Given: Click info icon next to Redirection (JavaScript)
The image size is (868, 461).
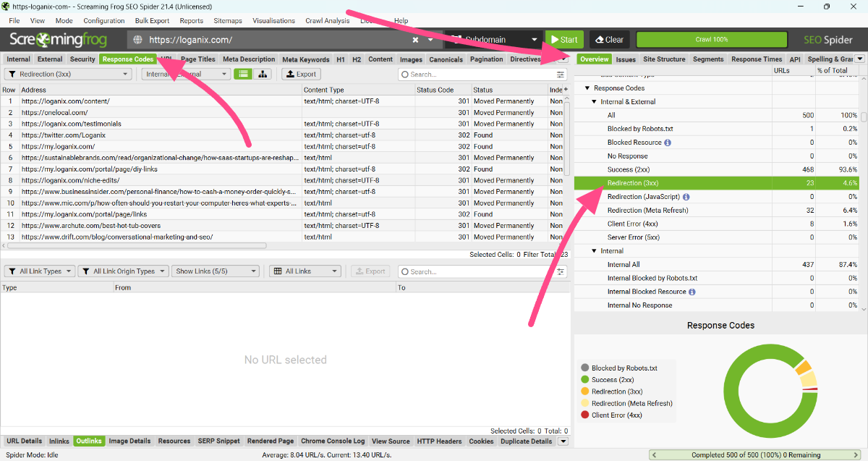Looking at the screenshot, I should (686, 197).
